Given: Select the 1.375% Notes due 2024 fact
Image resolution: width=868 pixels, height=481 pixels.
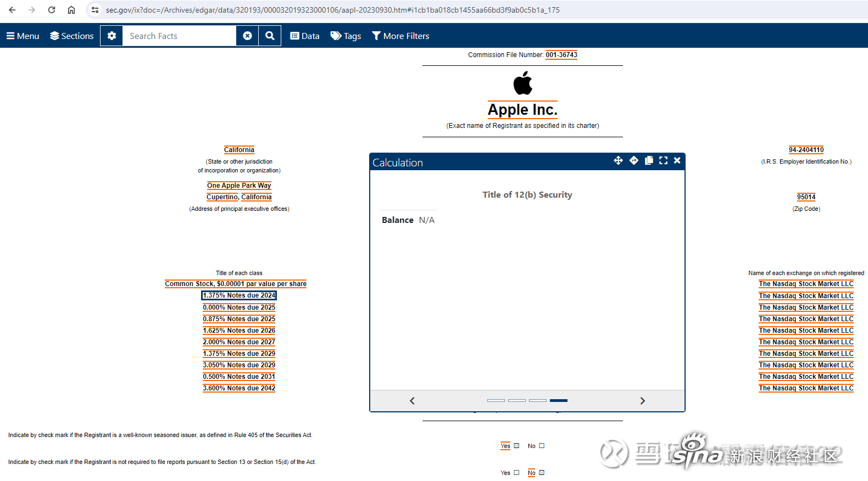Looking at the screenshot, I should 239,295.
